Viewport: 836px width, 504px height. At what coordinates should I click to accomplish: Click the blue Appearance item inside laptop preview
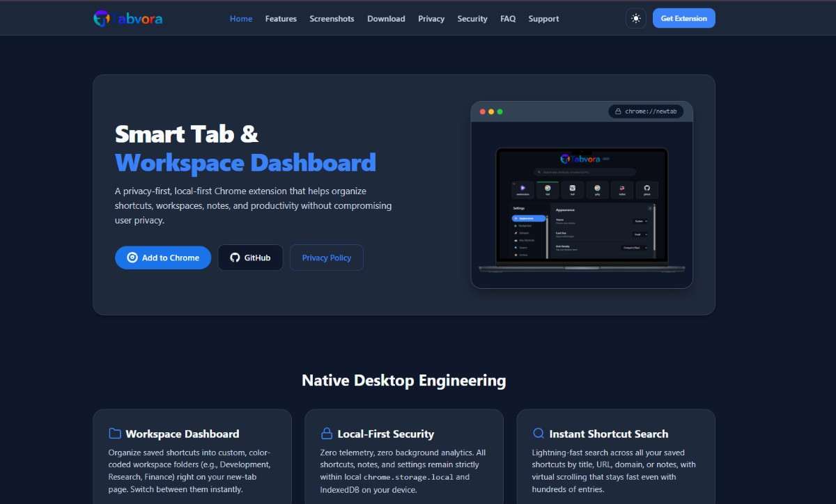pyautogui.click(x=528, y=219)
